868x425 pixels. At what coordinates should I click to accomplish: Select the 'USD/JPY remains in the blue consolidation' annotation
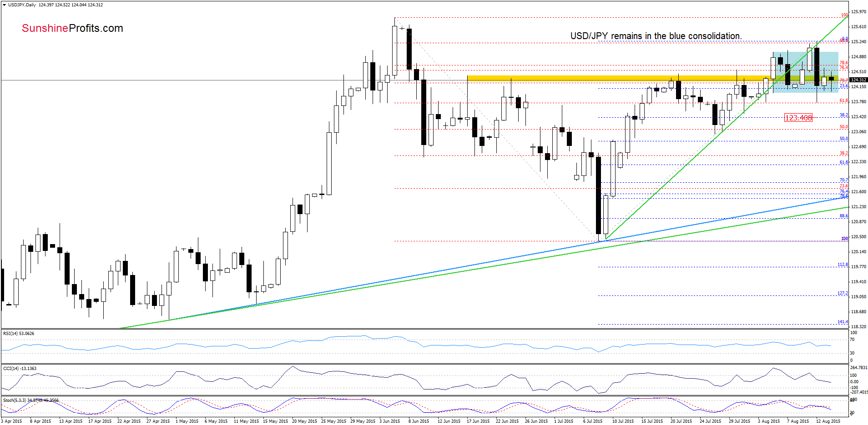point(656,36)
